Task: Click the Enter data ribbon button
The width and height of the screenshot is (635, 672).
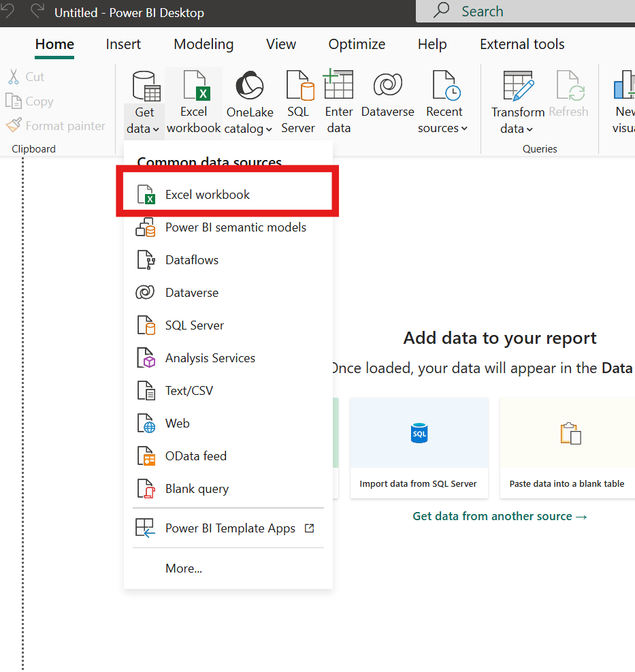Action: coord(338,103)
